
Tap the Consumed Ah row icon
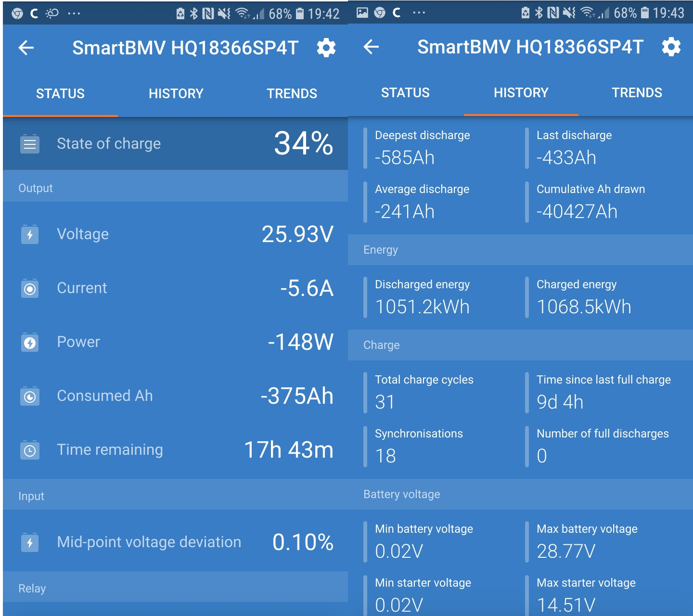pos(30,396)
